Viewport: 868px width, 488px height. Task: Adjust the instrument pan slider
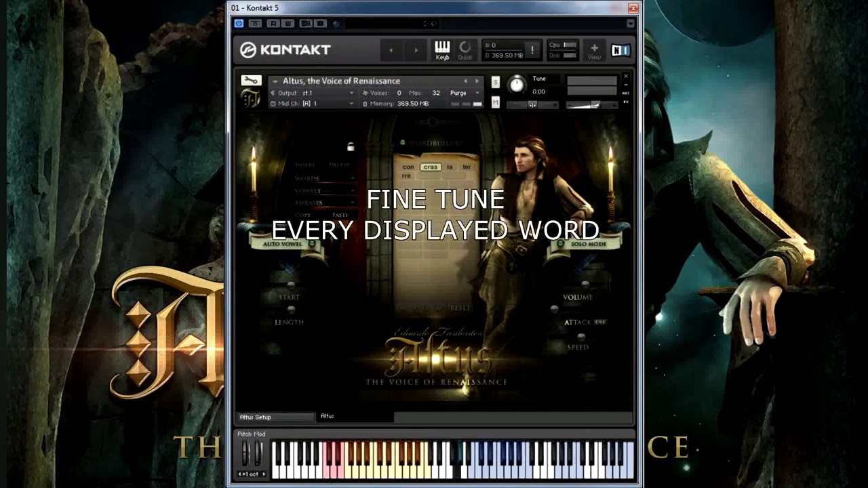point(533,104)
